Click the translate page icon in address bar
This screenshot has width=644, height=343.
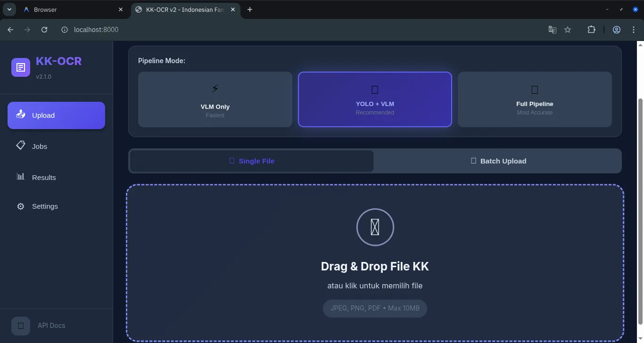tap(552, 30)
